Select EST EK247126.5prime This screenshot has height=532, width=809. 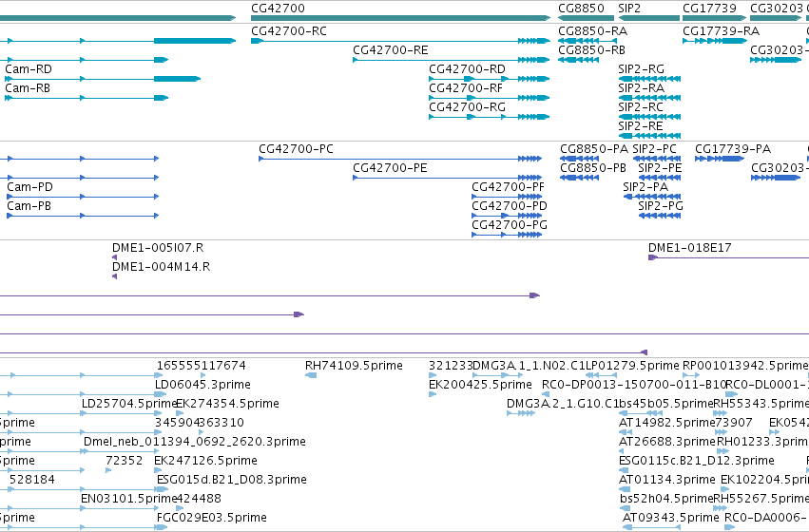[206, 461]
